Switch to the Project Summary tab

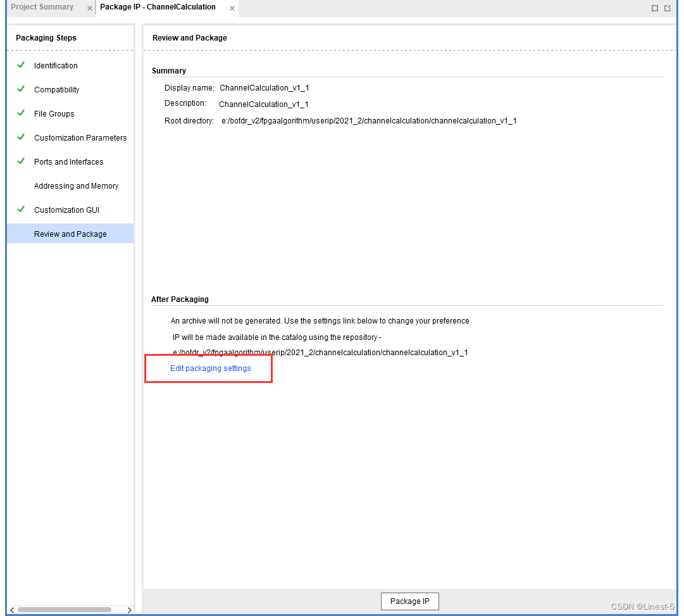pyautogui.click(x=42, y=7)
